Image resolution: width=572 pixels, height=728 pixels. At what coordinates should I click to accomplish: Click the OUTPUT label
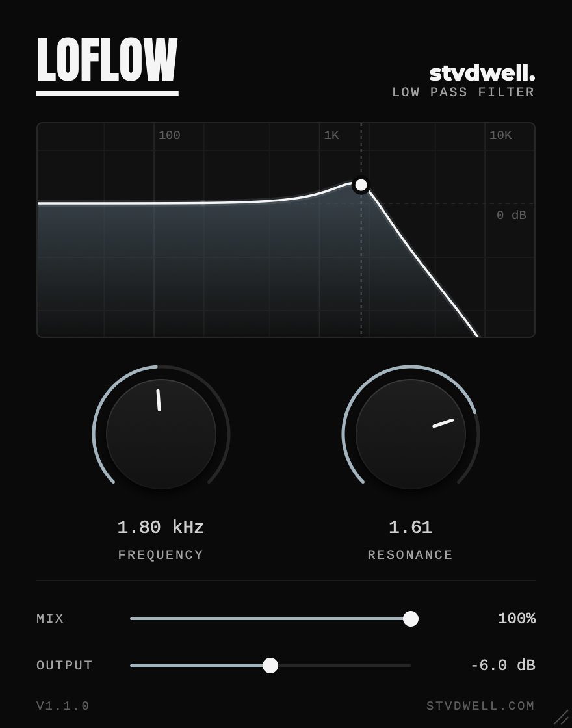coord(64,666)
